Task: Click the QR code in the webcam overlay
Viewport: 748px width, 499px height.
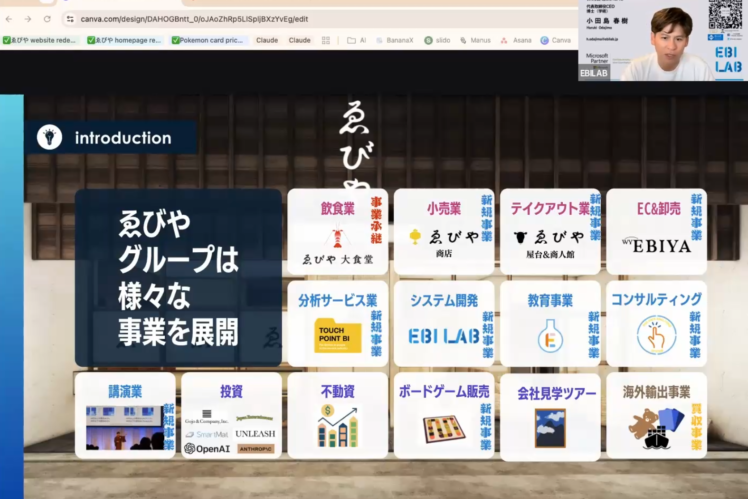Action: coord(725,14)
